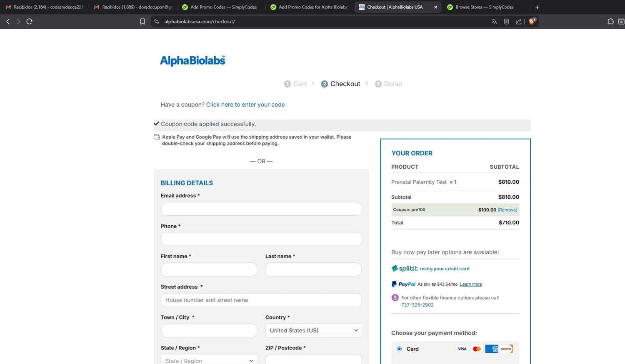Screen dimensions: 625x364
Task: Click the -$100.00 coupon discount value
Action: coord(487,210)
